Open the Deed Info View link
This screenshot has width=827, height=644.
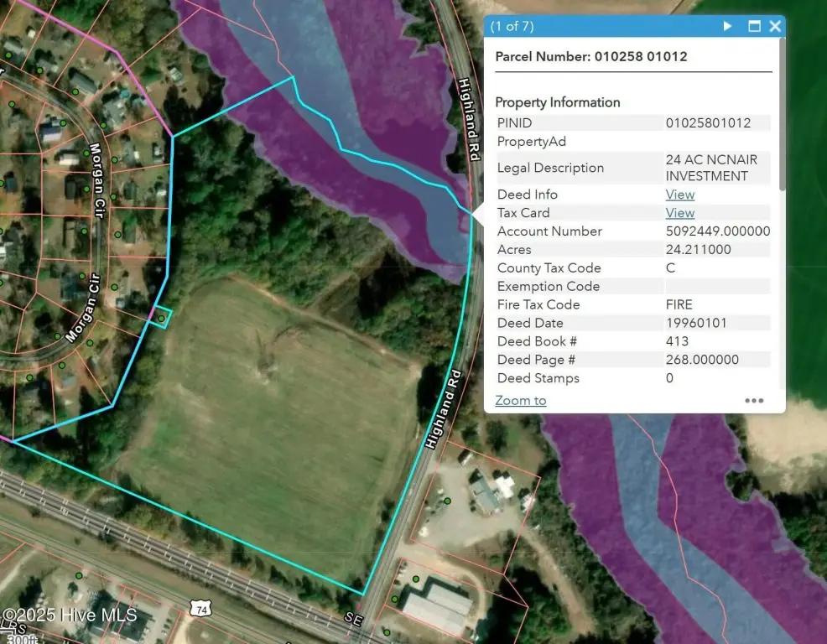tap(679, 195)
